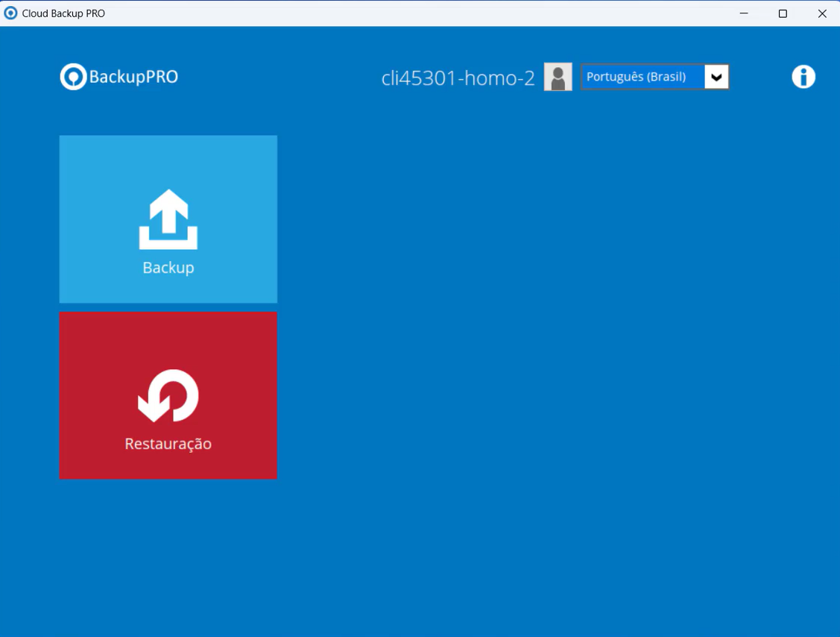Screen dimensions: 840x637
Task: Open the Backup tile
Action: pos(168,219)
